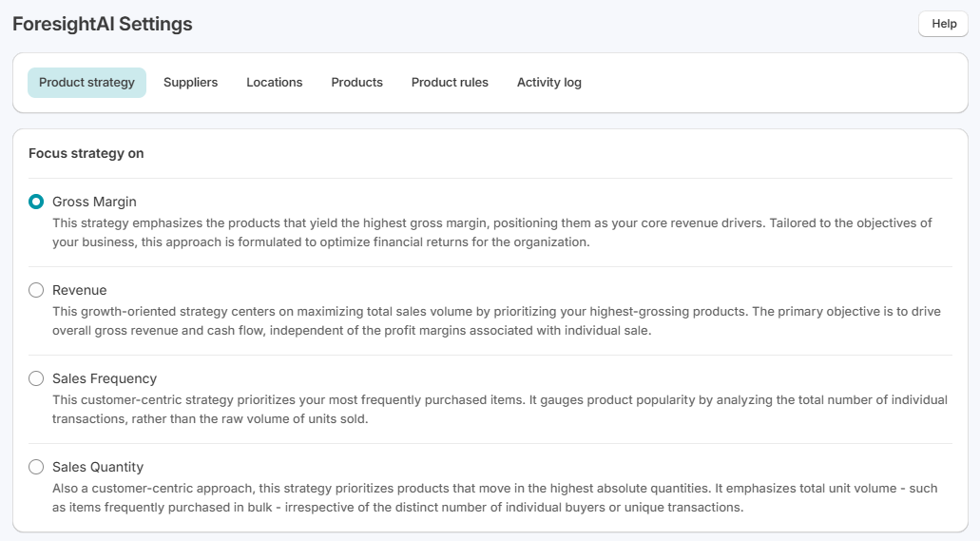Viewport: 980px width, 541px height.
Task: Select the Product strategy tab
Action: (86, 83)
